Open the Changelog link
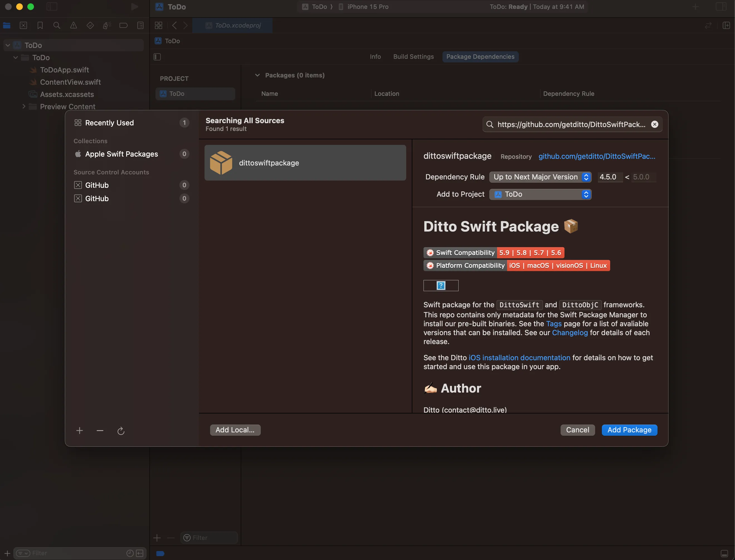Viewport: 735px width, 560px height. (x=570, y=333)
